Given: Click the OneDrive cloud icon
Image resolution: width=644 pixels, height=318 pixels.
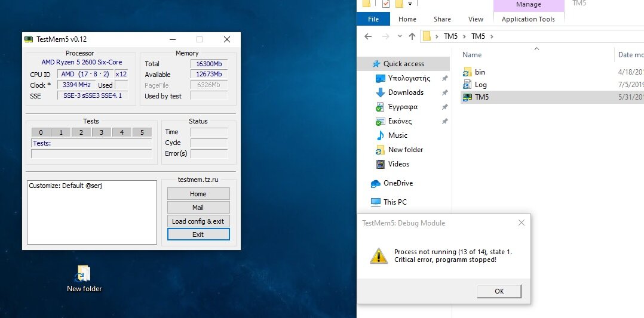Looking at the screenshot, I should tap(375, 183).
